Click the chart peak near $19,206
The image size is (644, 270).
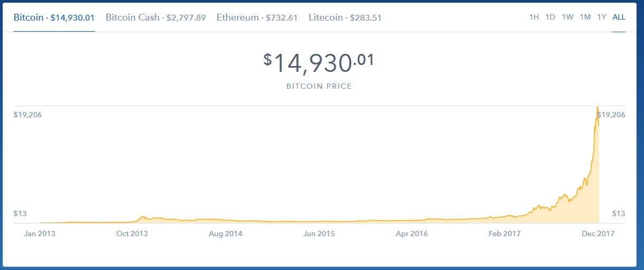597,108
